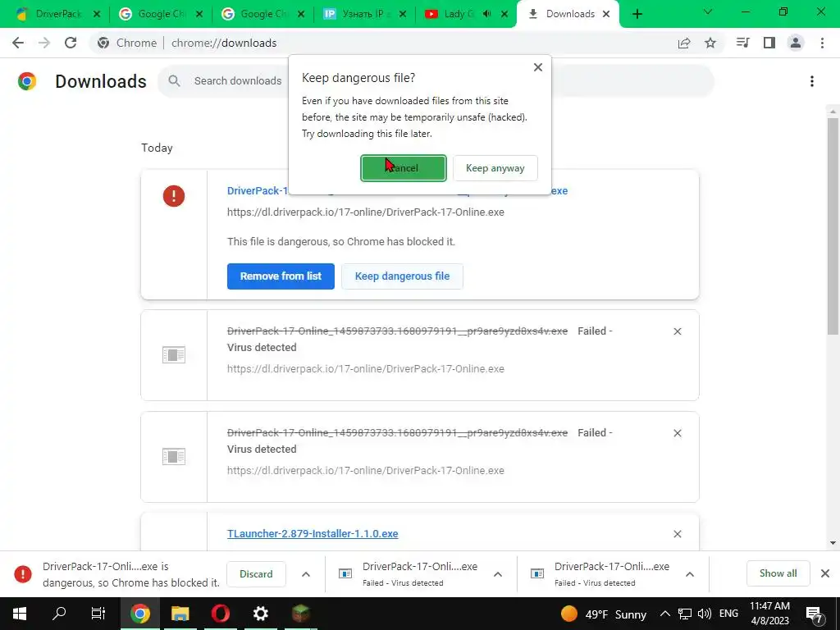The height and width of the screenshot is (630, 840).
Task: Open Minecraft block icon on taskbar
Action: 300,614
